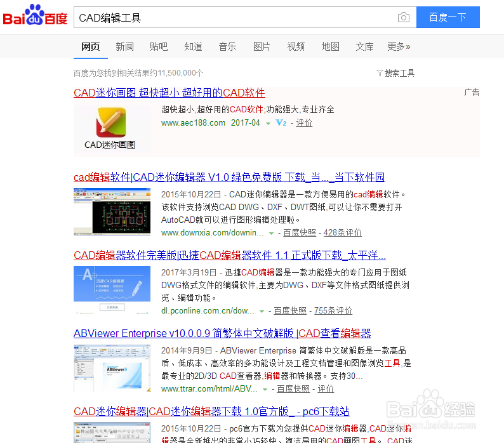Viewport: 504px width, 443px height.
Task: Expand dropdown arrow next to www.downxia.com
Action: pyautogui.click(x=271, y=234)
